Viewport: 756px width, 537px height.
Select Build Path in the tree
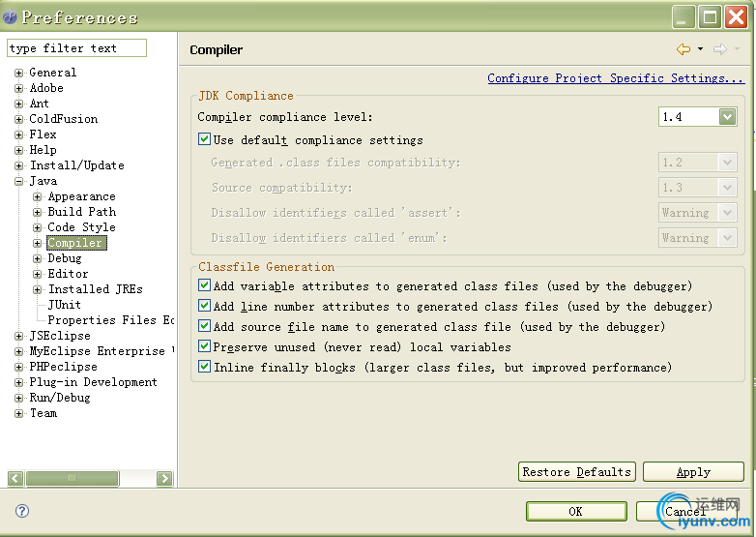click(x=81, y=212)
